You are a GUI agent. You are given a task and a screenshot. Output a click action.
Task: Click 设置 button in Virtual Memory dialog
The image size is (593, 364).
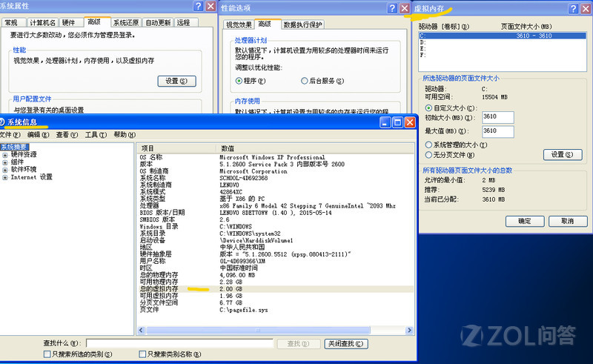pyautogui.click(x=563, y=154)
